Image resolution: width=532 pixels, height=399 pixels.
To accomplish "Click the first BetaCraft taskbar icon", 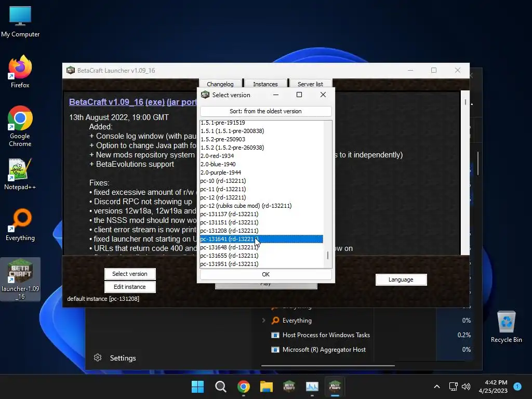I will 289,387.
